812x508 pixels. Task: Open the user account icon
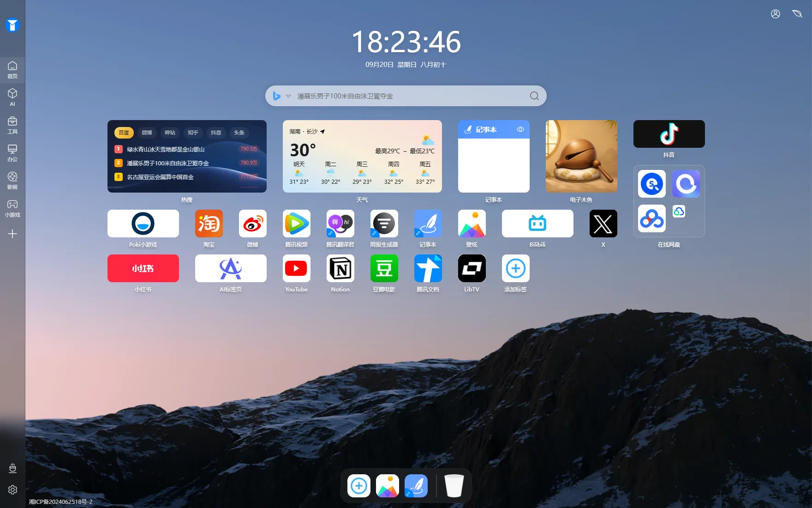click(x=776, y=14)
